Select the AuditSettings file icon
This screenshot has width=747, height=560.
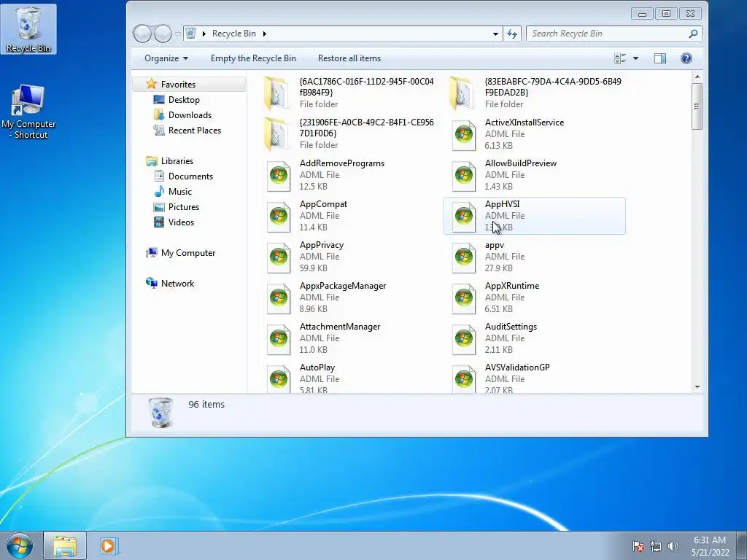(x=463, y=340)
